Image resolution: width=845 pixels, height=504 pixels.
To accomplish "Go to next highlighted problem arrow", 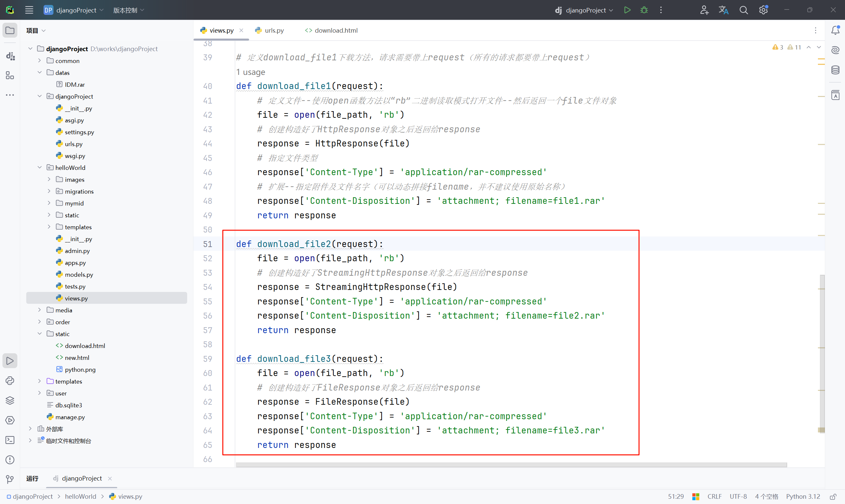I will tap(819, 47).
